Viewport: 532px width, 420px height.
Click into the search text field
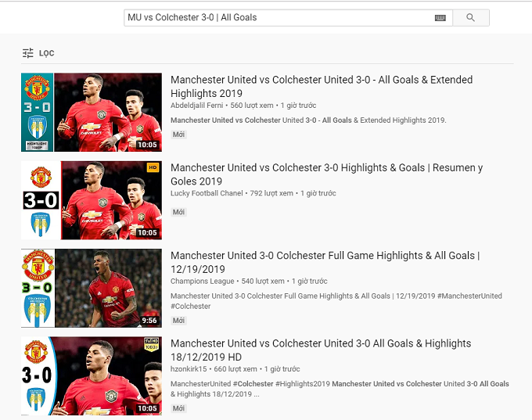tap(274, 17)
